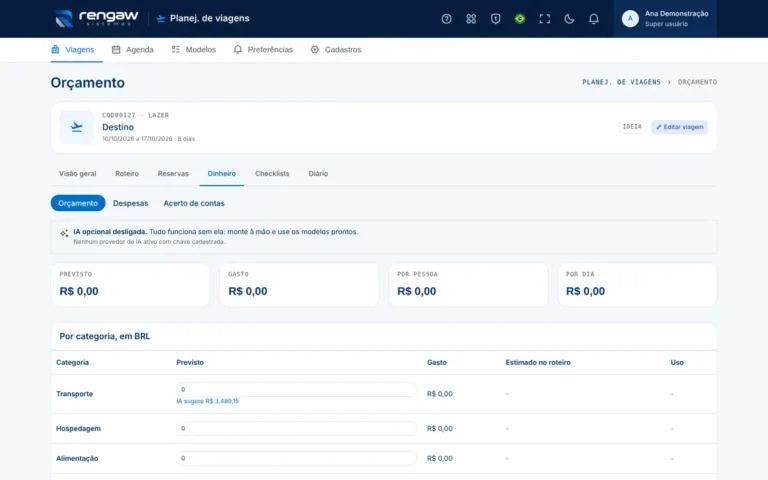Follow the PLANEJ. DE VIAGENS breadcrumb link
The height and width of the screenshot is (480, 768).
621,82
